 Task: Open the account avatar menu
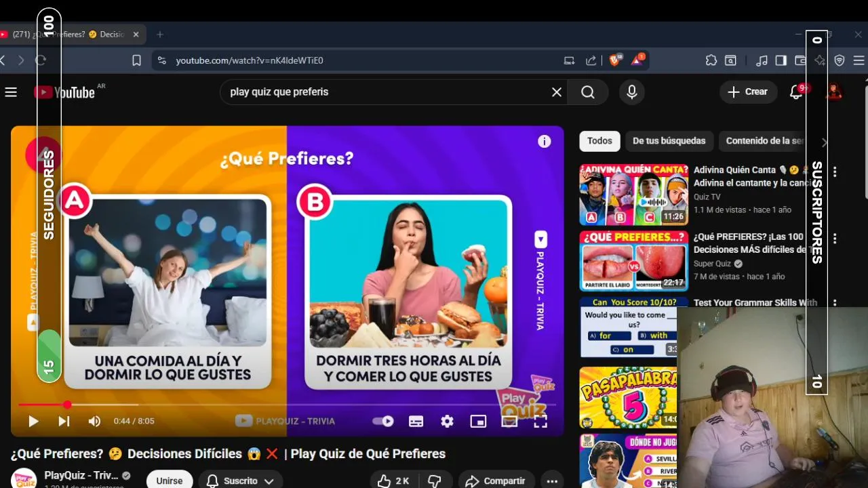(x=834, y=92)
